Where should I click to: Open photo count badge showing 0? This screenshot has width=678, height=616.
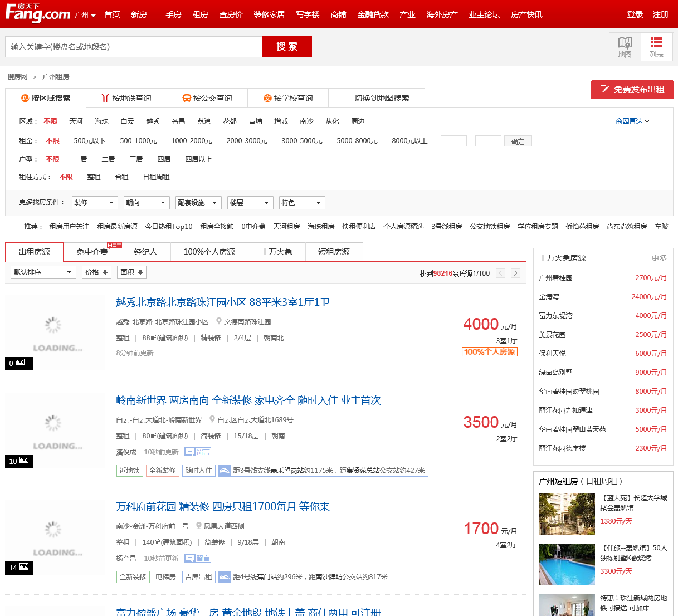[x=19, y=363]
